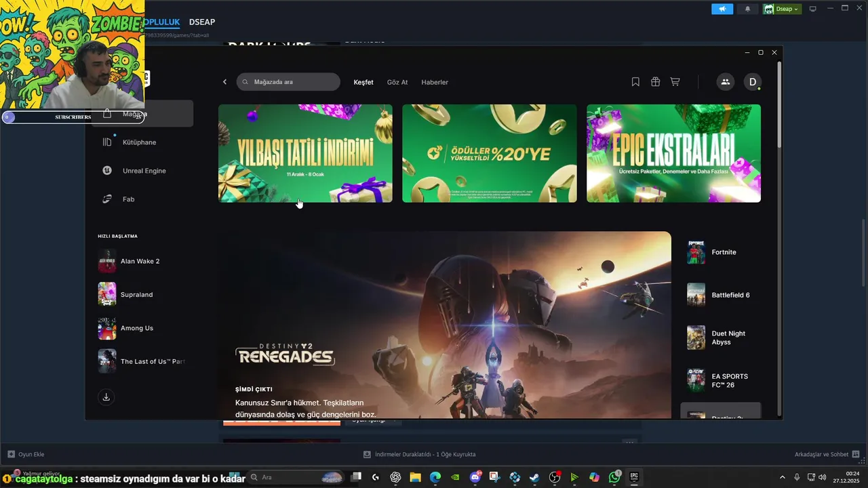Open Steam from the taskbar

click(534, 477)
